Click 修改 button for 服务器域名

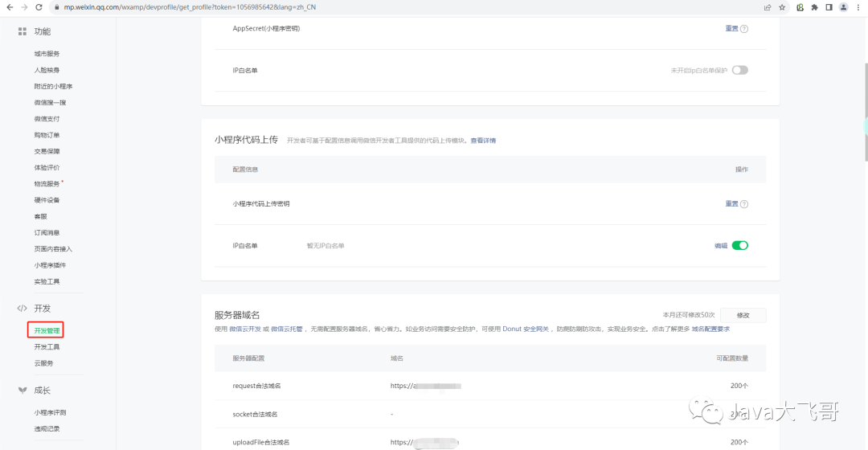click(x=743, y=315)
